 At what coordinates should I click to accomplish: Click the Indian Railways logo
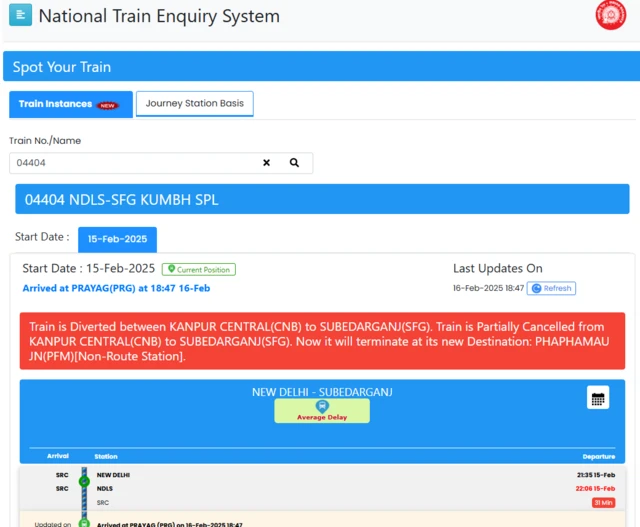coord(610,15)
